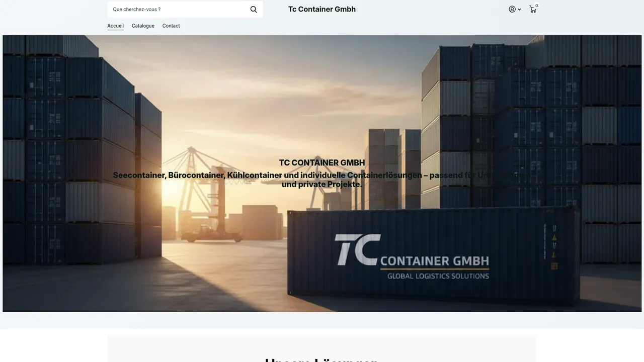Image resolution: width=644 pixels, height=362 pixels.
Task: Click the TC CONTAINER GMBH hero heading
Action: pos(322,162)
